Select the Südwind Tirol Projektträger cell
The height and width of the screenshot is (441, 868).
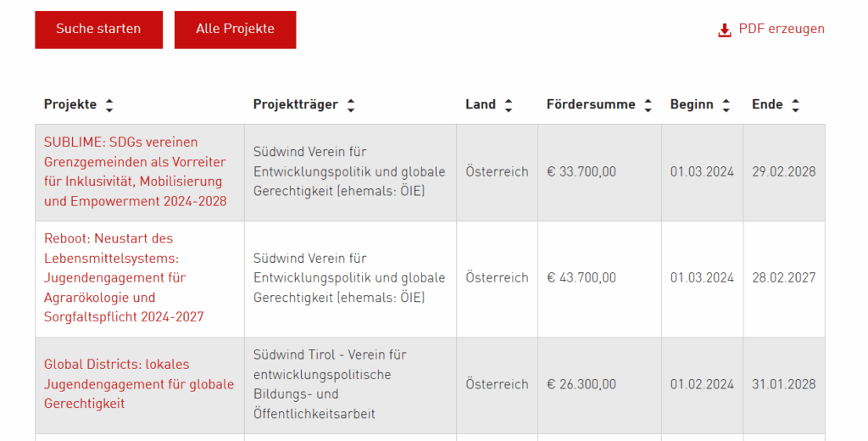(350, 385)
